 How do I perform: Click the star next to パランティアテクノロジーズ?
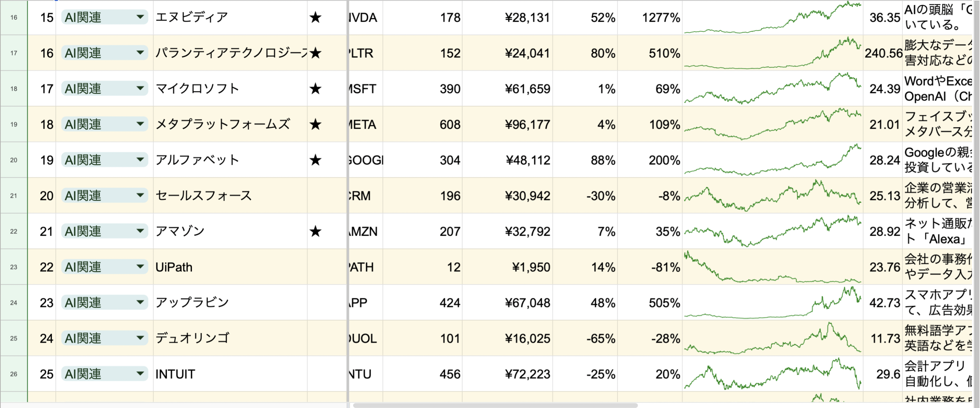[x=315, y=53]
